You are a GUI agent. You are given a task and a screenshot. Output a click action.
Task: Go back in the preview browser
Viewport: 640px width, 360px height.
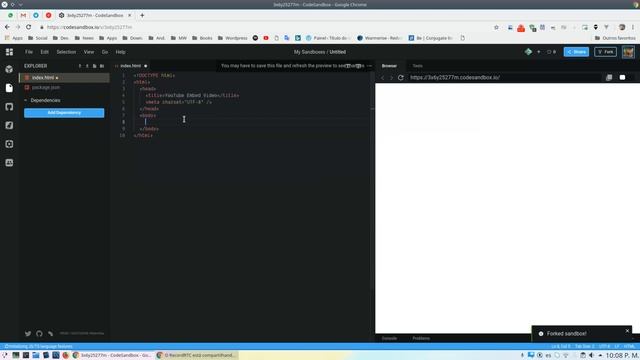[x=383, y=78]
